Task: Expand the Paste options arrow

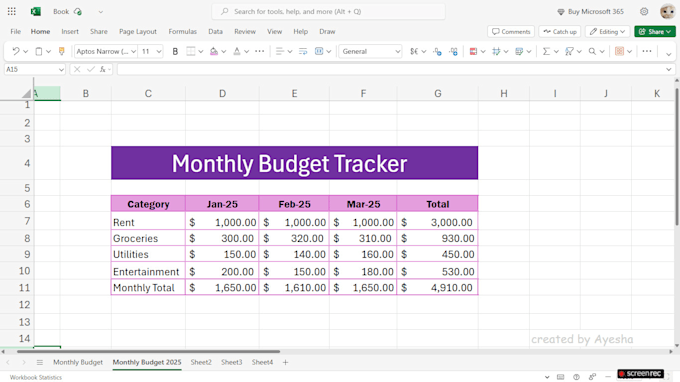Action: tap(48, 52)
